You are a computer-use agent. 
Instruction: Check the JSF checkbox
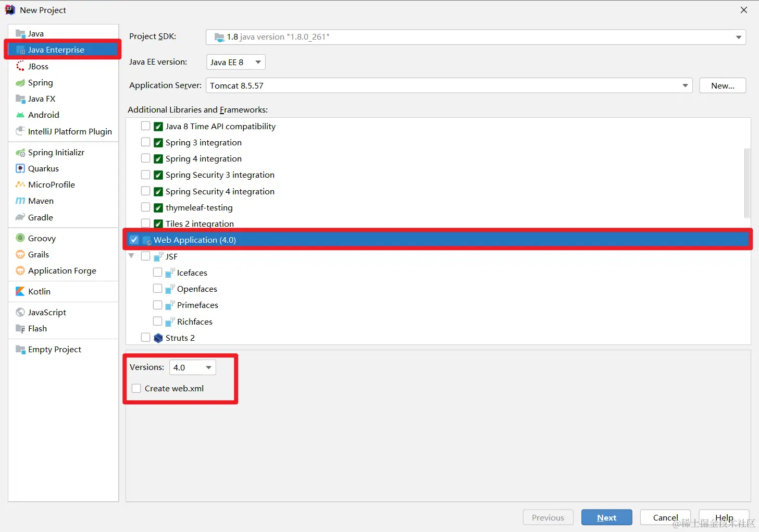click(x=146, y=256)
